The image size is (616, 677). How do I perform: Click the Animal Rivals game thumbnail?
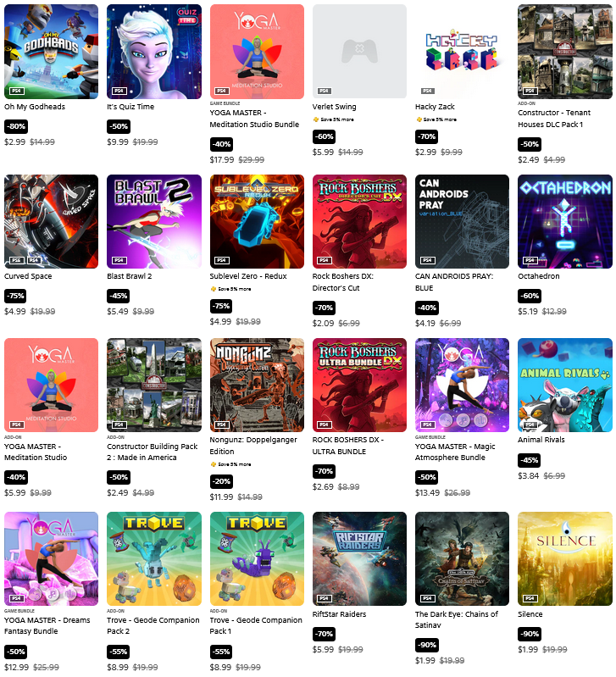click(x=565, y=386)
